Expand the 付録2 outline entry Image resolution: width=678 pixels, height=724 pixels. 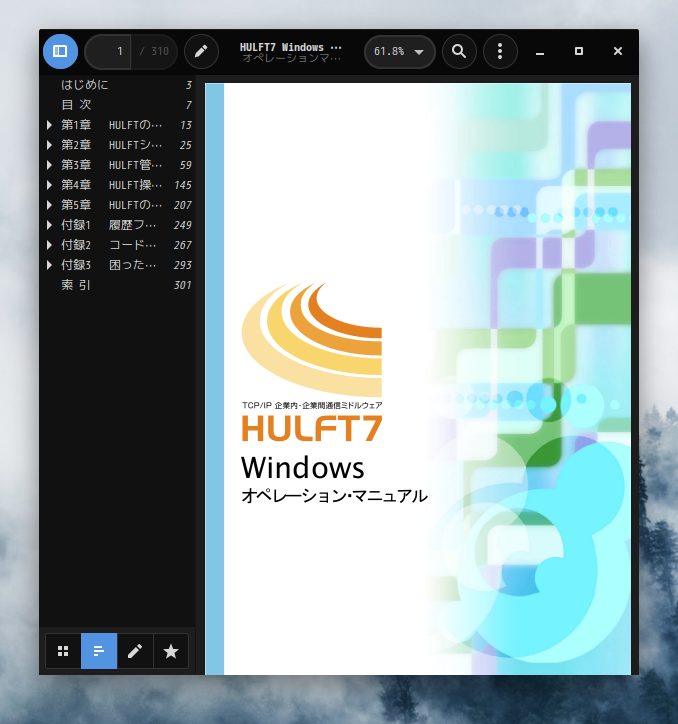[x=49, y=245]
